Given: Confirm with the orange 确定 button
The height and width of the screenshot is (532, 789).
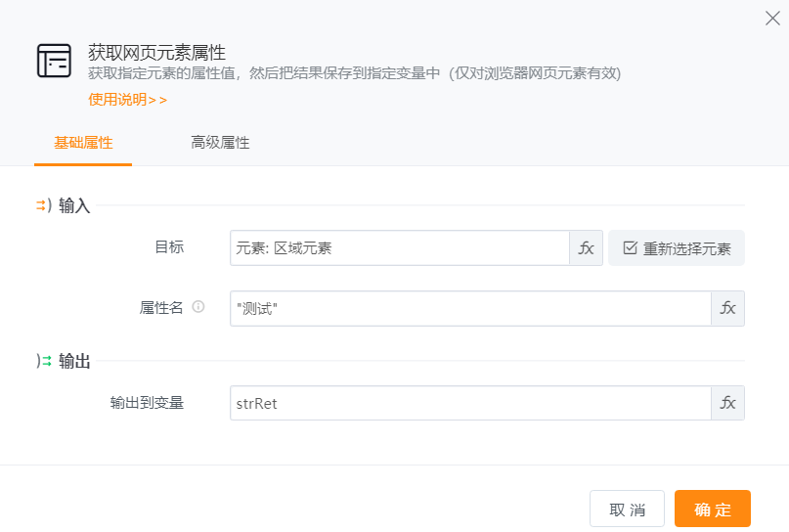Looking at the screenshot, I should [712, 510].
